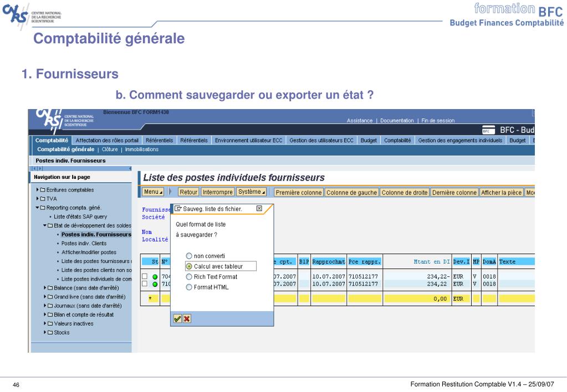Image resolution: width=567 pixels, height=392 pixels.
Task: Click the Rapprochmt column header
Action: (x=329, y=261)
